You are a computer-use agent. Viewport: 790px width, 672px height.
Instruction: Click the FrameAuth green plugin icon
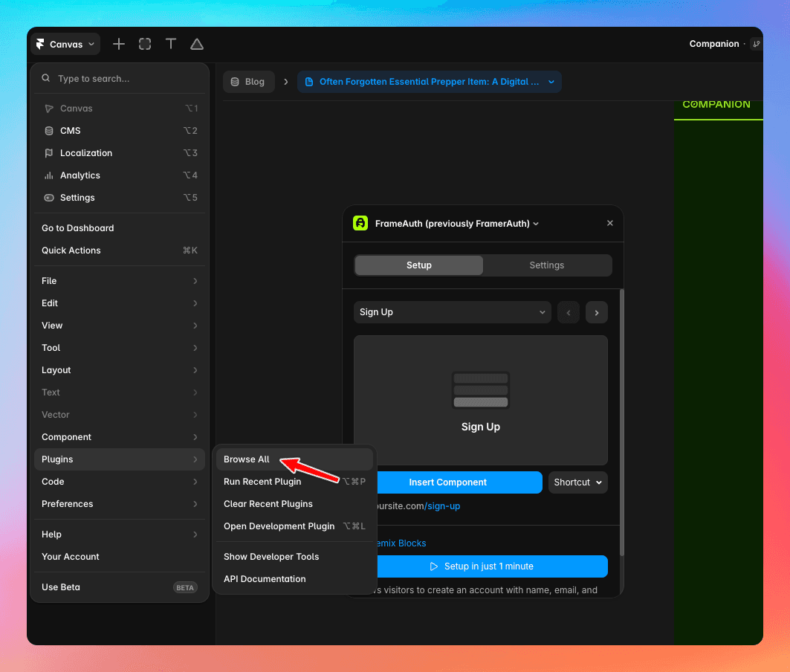coord(360,223)
